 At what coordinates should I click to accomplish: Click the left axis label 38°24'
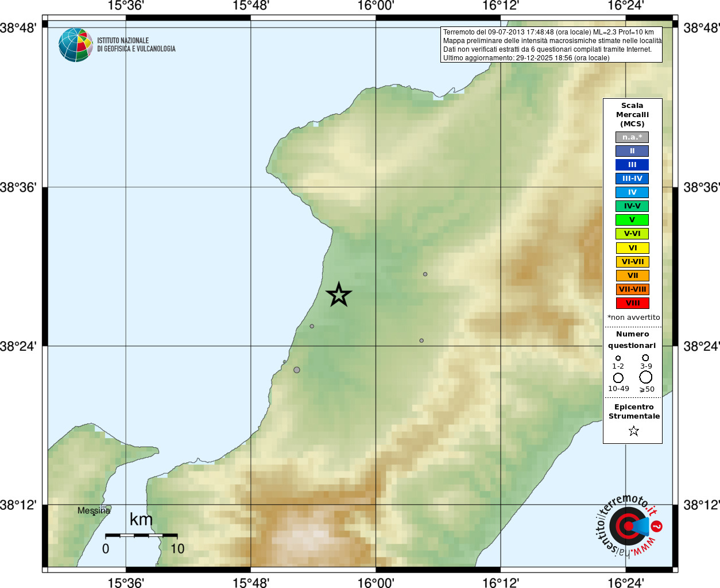tap(18, 346)
